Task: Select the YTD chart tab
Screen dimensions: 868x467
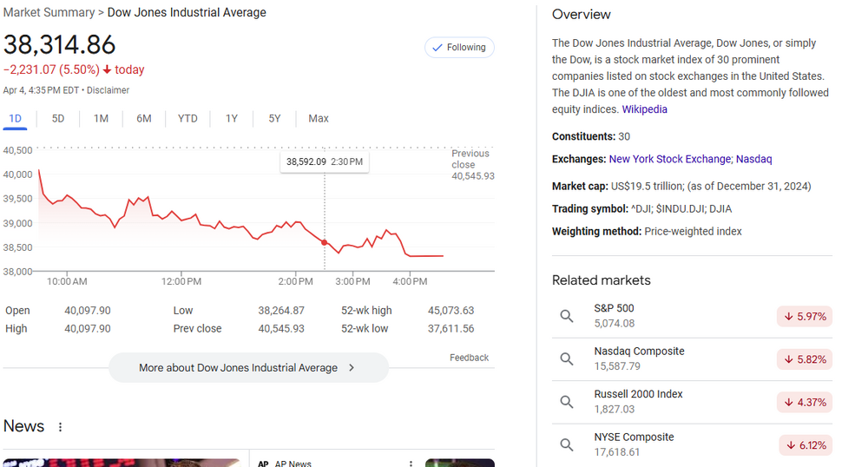Action: (187, 119)
